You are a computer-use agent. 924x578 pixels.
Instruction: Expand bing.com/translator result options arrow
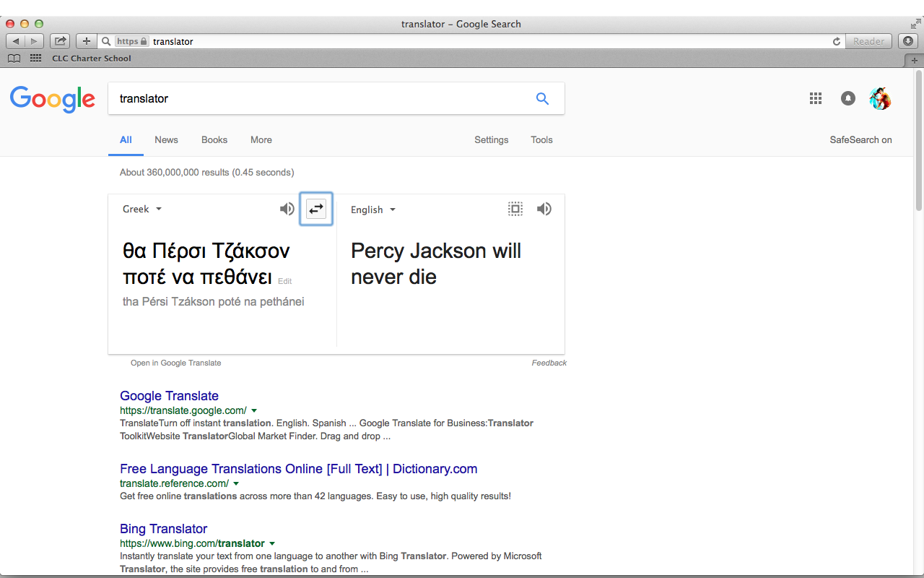272,543
